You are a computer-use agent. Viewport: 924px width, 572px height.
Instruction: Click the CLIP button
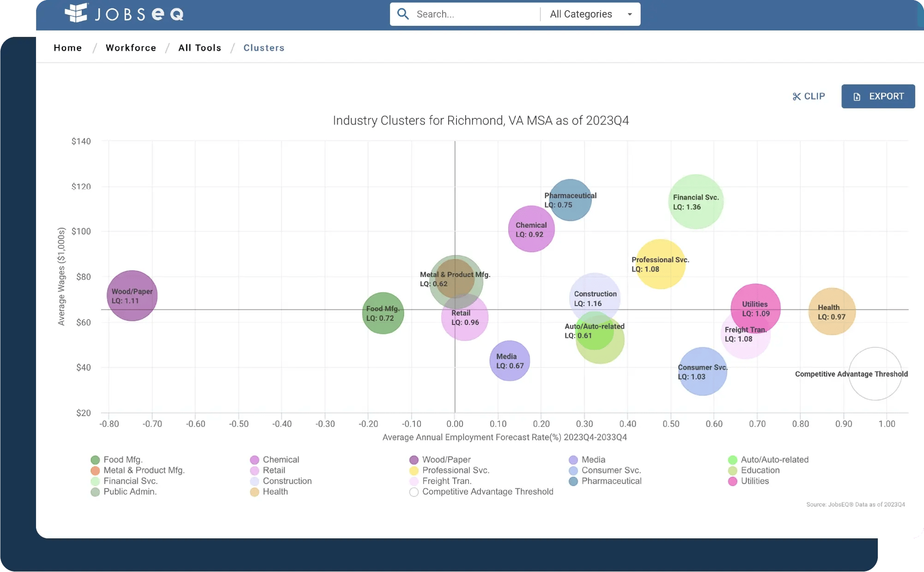tap(808, 96)
